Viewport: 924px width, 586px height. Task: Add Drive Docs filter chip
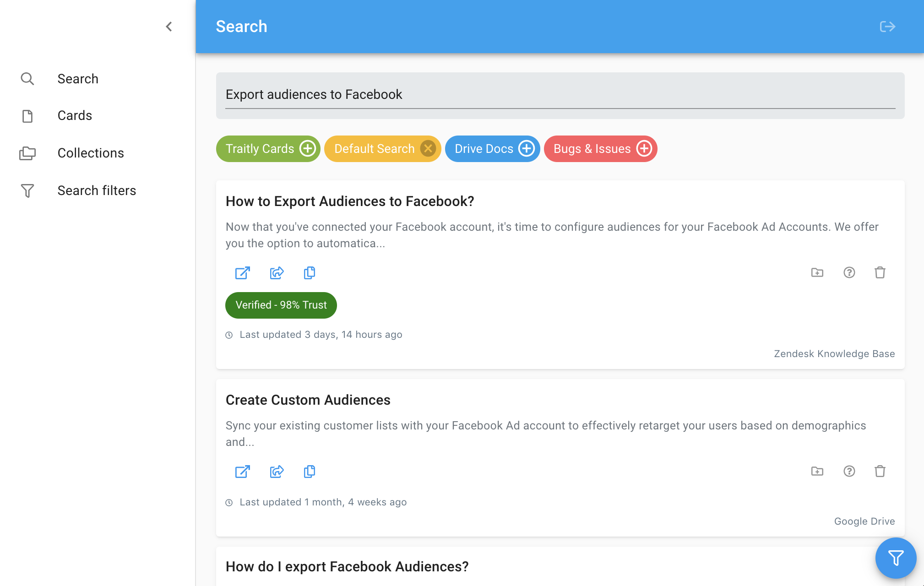(527, 149)
